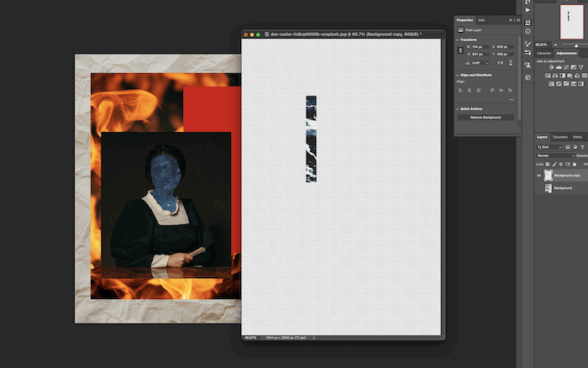Add a Levels adjustment layer
Image resolution: width=588 pixels, height=368 pixels.
(x=559, y=67)
